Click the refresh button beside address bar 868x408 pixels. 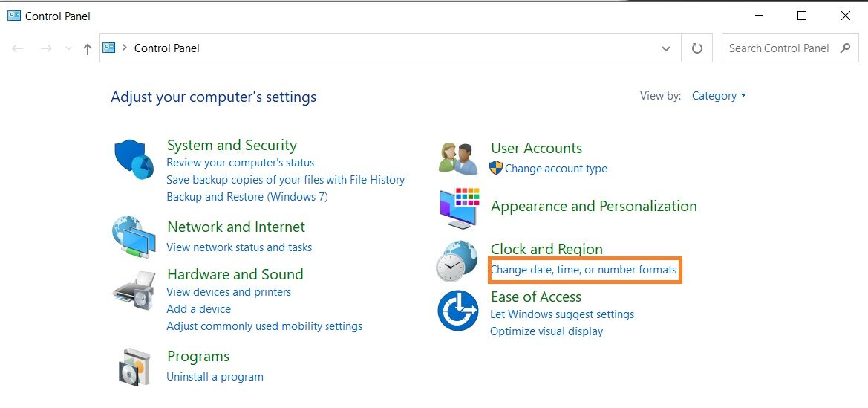tap(697, 48)
